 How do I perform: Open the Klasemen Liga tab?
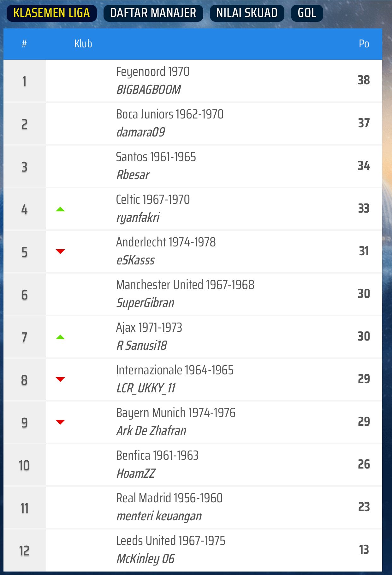[x=51, y=13]
